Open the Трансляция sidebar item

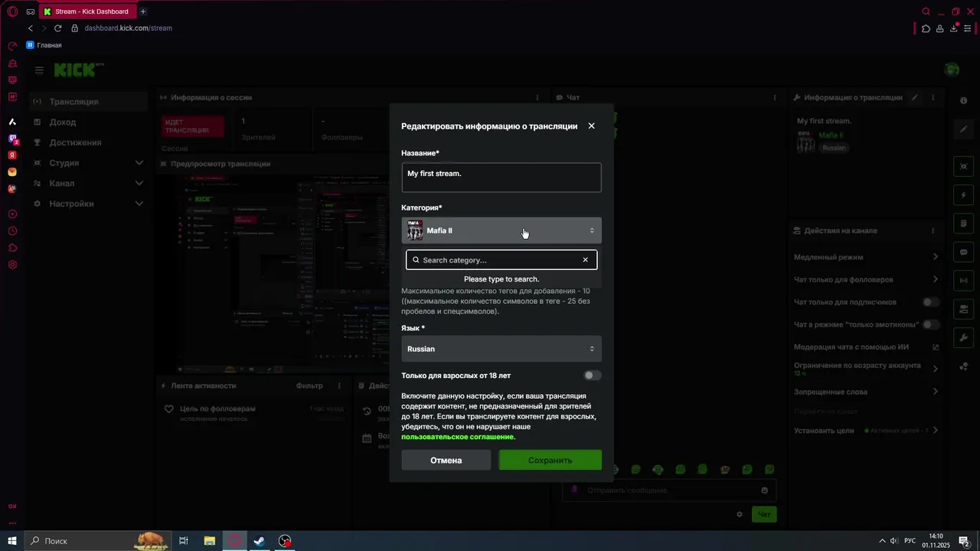(x=89, y=102)
